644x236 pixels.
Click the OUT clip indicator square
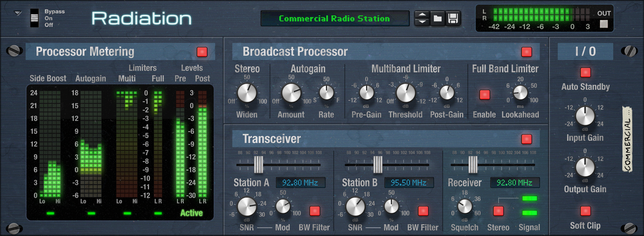coord(603,24)
